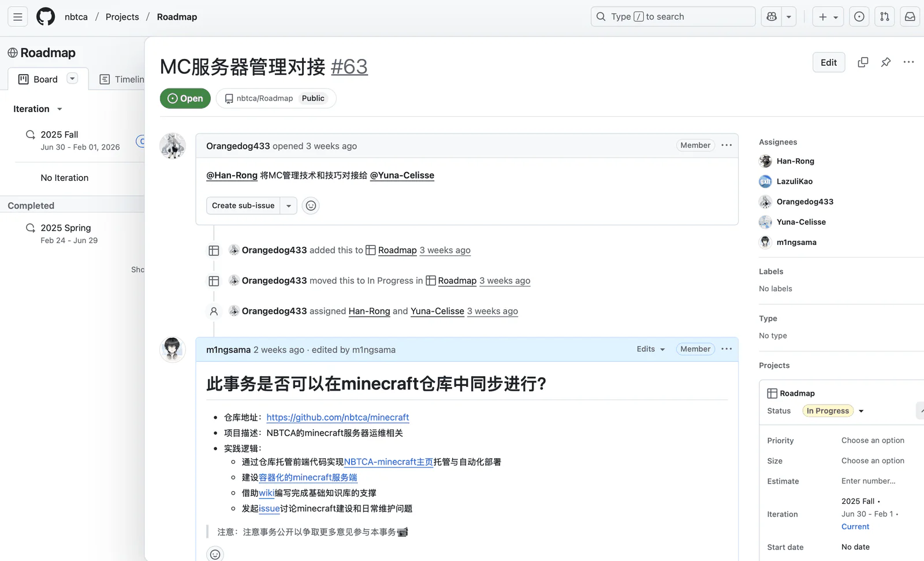Click Yuna-Celisse link in assigned event
Image resolution: width=924 pixels, height=561 pixels.
437,311
